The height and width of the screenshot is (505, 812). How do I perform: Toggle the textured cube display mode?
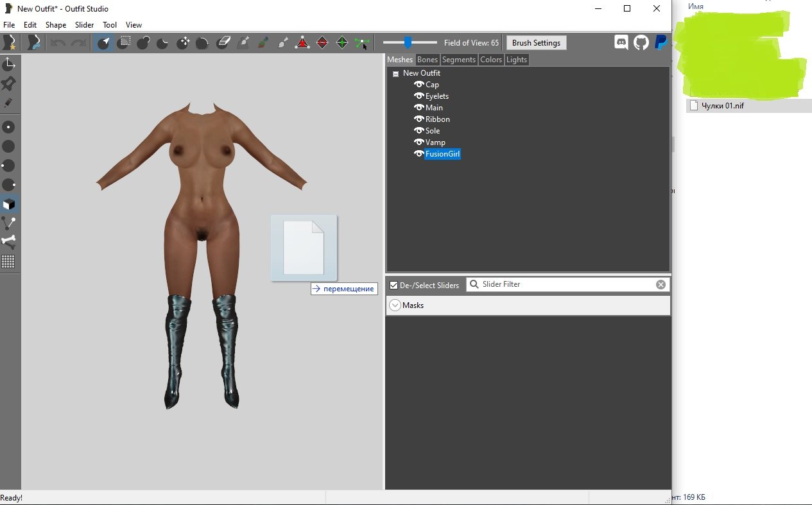[x=9, y=204]
